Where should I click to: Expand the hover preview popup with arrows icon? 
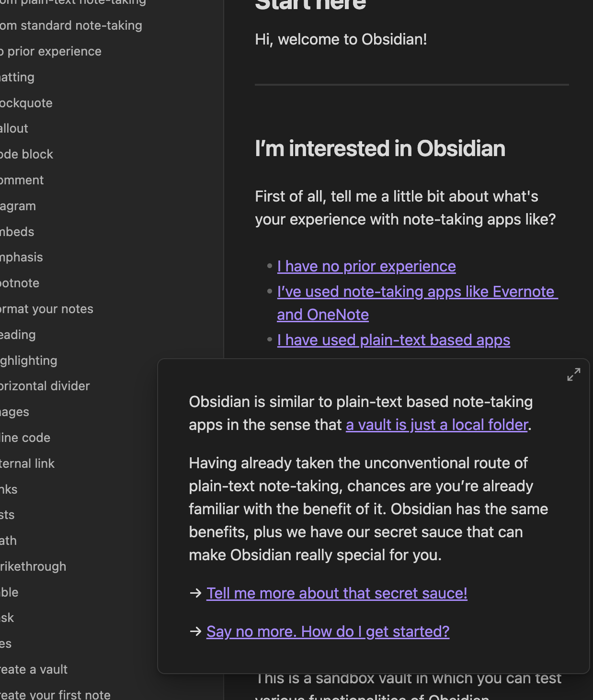573,374
